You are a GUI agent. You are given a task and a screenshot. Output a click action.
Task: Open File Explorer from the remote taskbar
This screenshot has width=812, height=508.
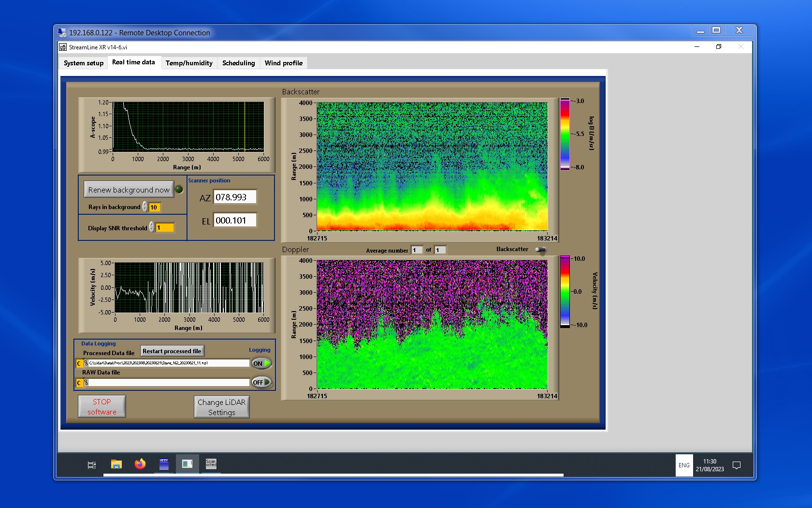pos(116,464)
